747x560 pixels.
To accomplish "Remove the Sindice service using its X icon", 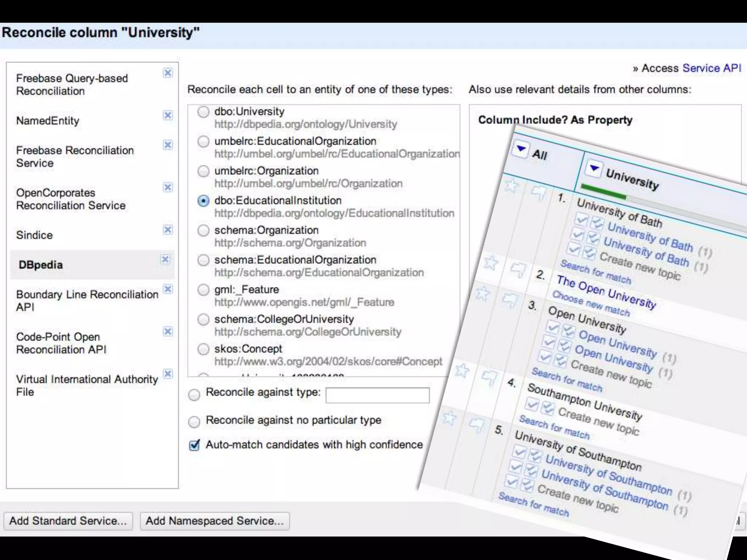I will (167, 230).
